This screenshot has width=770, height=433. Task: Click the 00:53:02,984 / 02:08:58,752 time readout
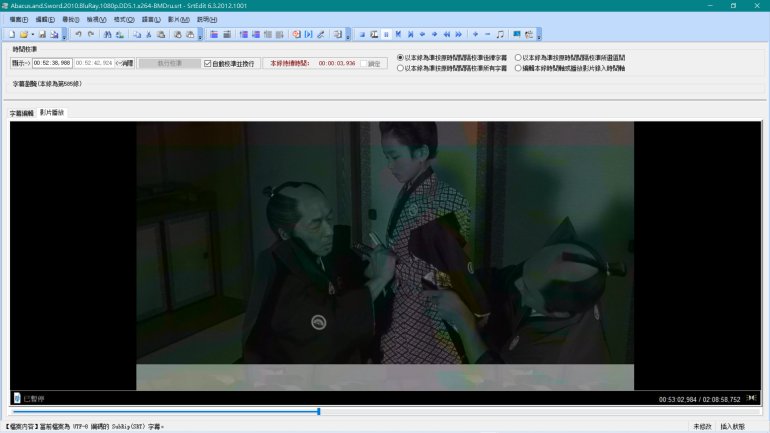(699, 400)
